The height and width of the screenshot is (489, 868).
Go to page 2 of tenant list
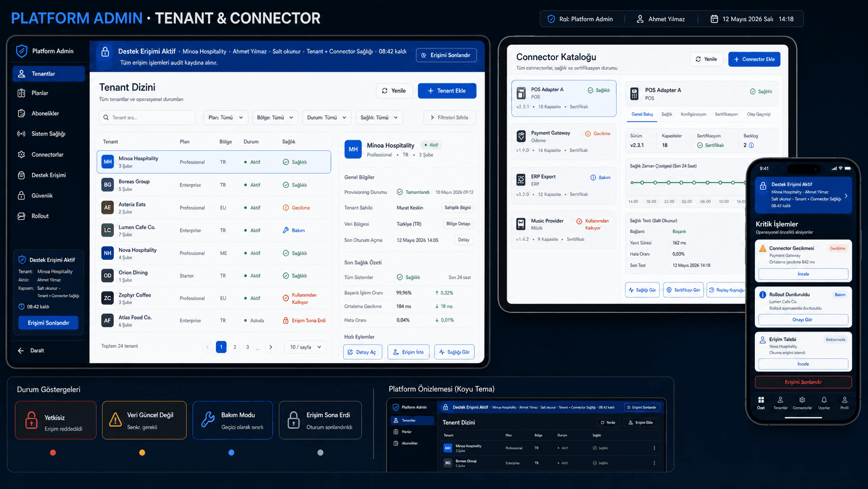tap(235, 347)
